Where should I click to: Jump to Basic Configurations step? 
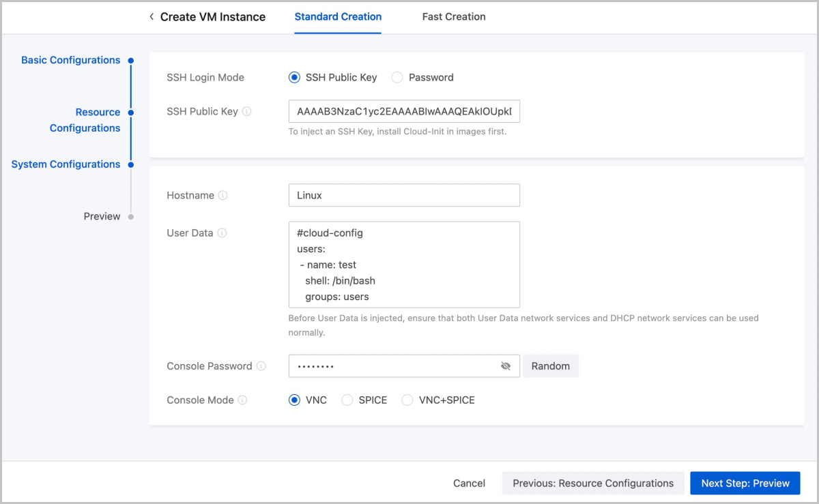pos(70,60)
